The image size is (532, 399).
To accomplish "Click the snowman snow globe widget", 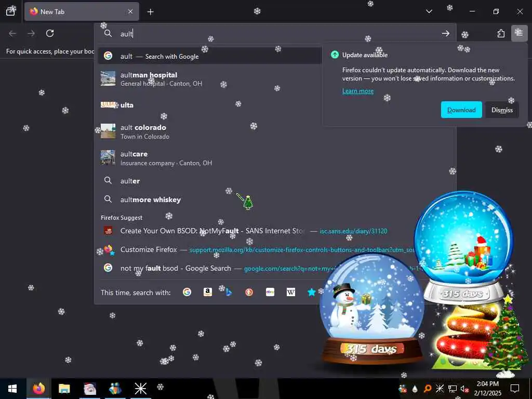I will [x=372, y=309].
